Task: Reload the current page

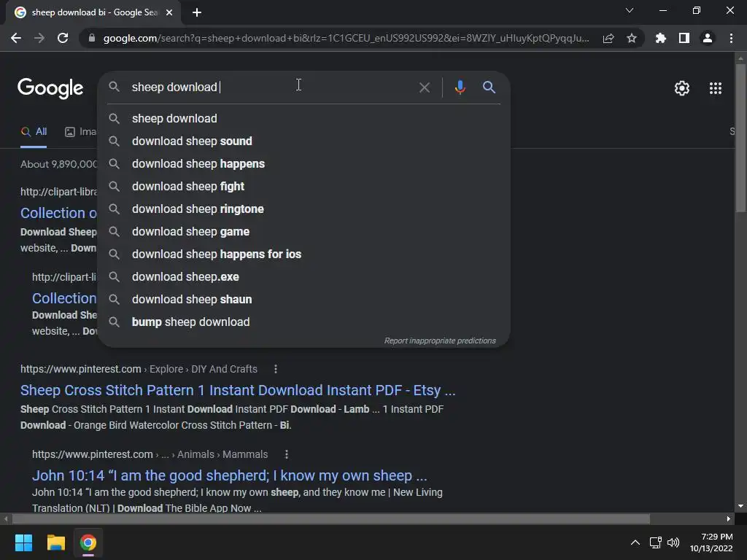Action: click(x=63, y=38)
